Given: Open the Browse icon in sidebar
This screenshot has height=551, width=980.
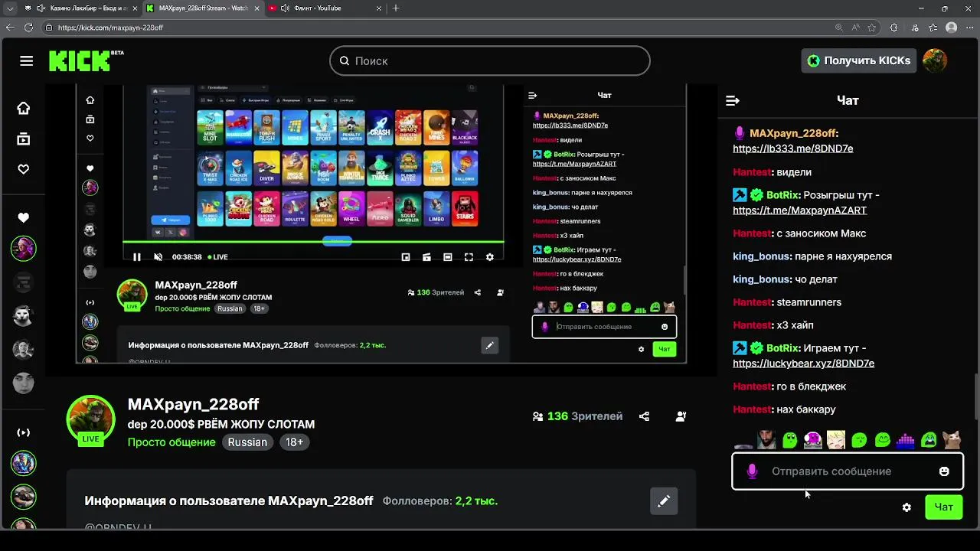Looking at the screenshot, I should 24,139.
